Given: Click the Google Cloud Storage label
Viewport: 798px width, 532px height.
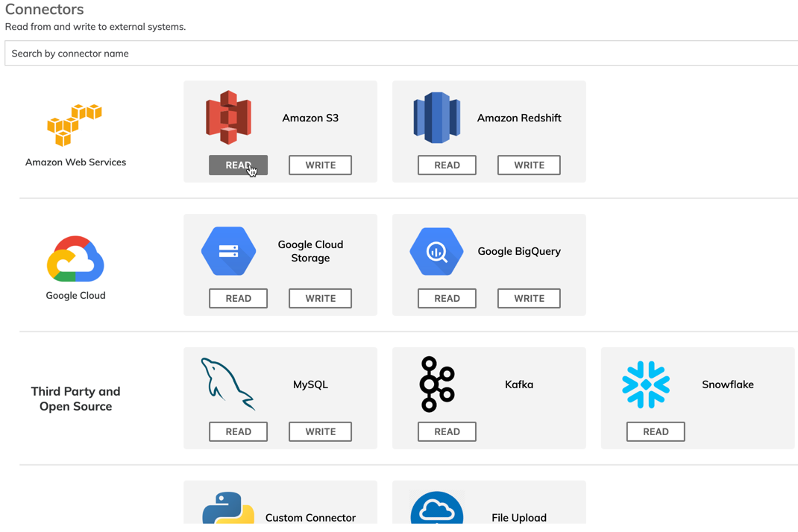Looking at the screenshot, I should (310, 251).
